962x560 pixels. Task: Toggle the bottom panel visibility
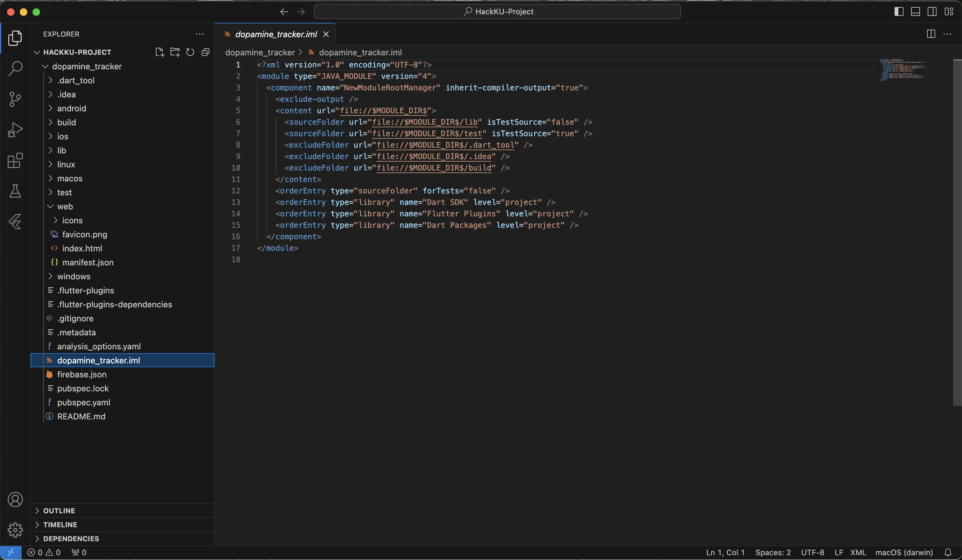tap(915, 11)
